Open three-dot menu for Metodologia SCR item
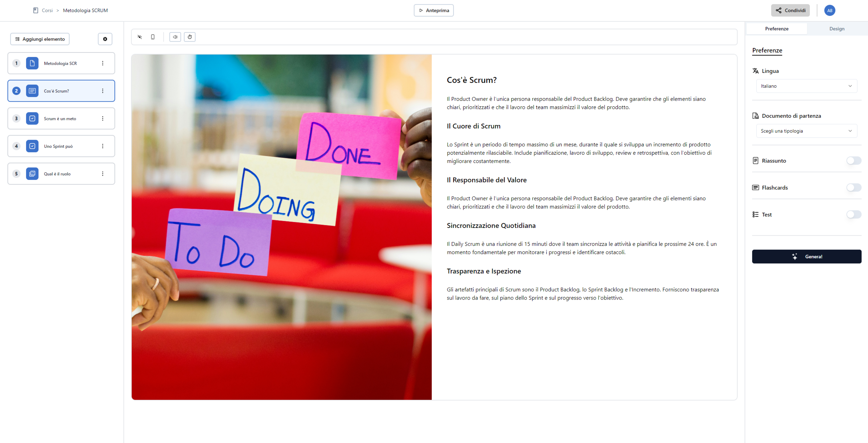 pyautogui.click(x=103, y=63)
